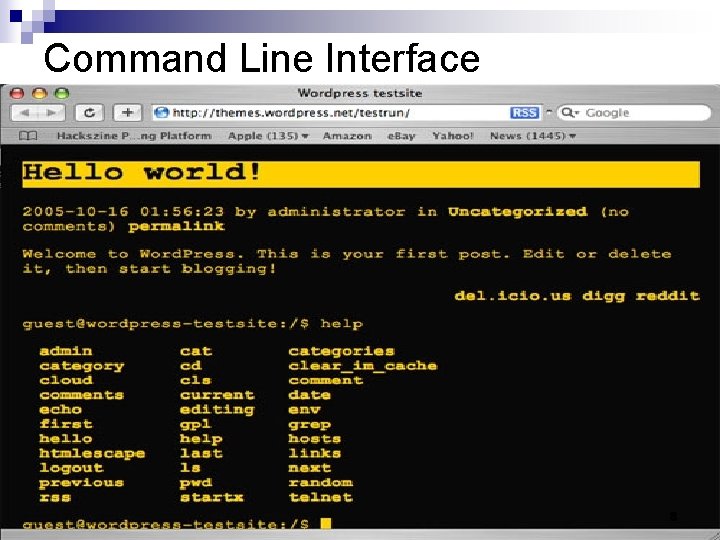
Task: Click the admin command
Action: pyautogui.click(x=66, y=351)
